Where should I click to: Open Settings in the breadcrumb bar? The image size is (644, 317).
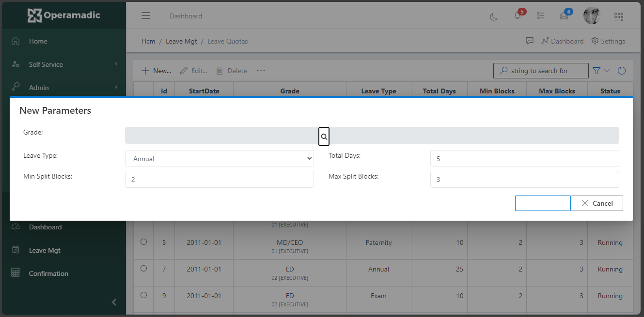[608, 41]
